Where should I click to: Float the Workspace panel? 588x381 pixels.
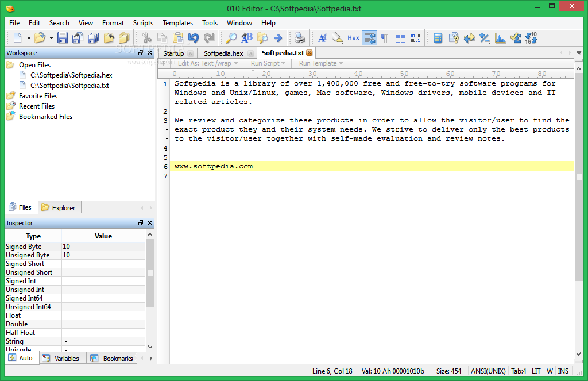point(141,53)
